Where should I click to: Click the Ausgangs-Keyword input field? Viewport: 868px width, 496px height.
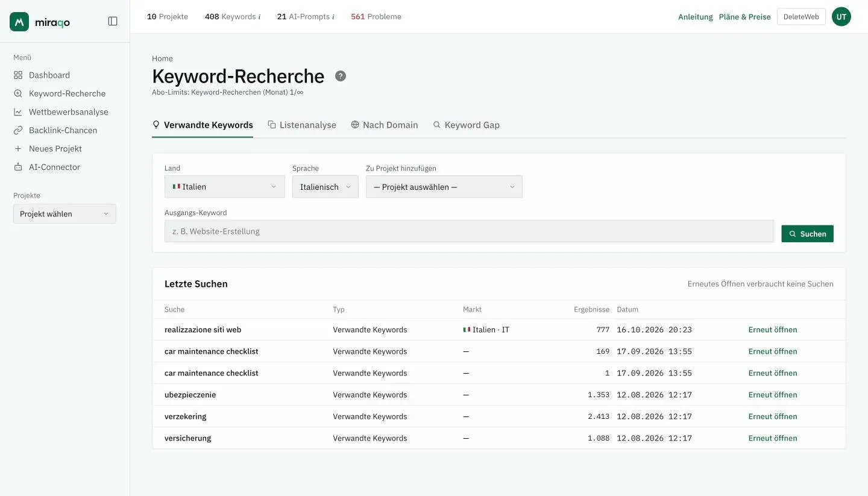469,231
